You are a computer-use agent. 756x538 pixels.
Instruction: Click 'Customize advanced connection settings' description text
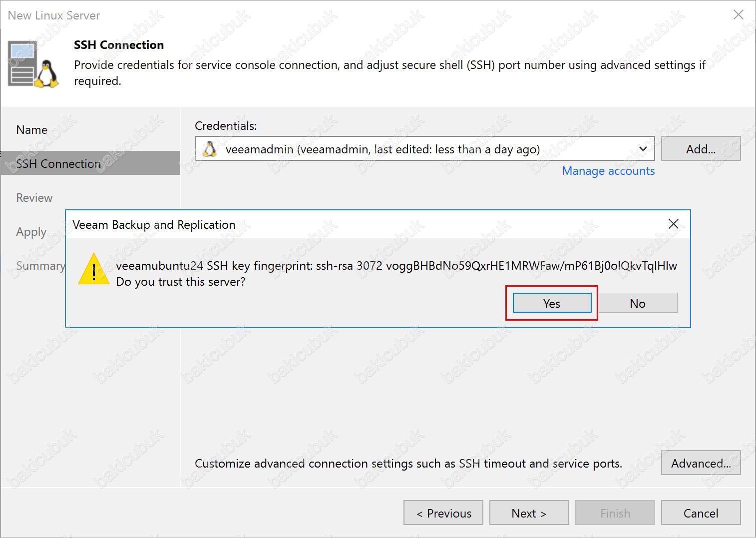tap(408, 464)
